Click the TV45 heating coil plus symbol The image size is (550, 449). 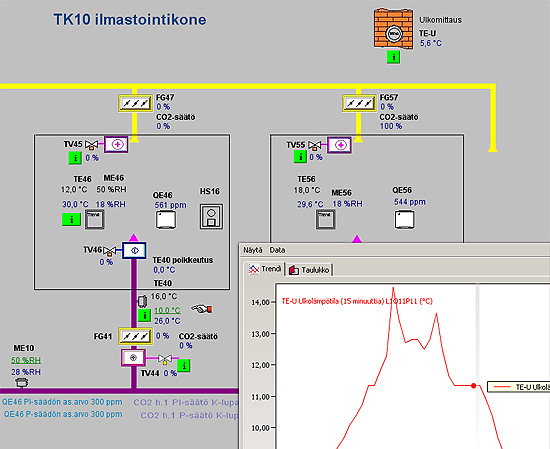pos(116,145)
